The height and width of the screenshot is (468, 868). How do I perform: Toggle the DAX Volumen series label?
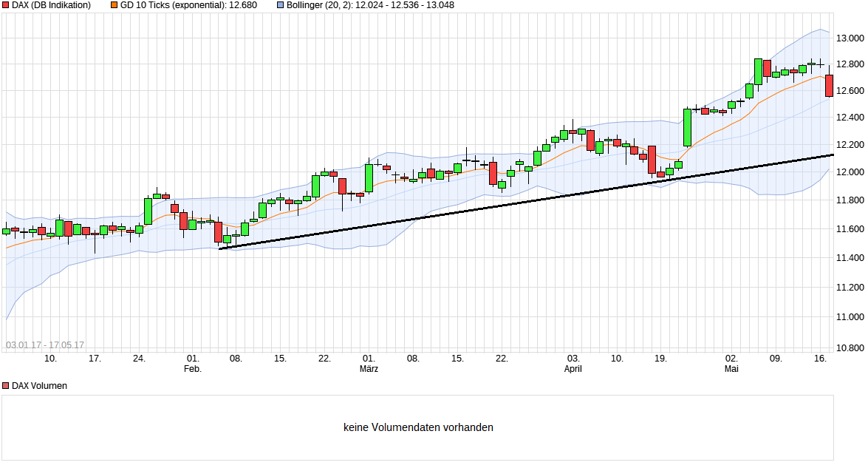[x=38, y=385]
